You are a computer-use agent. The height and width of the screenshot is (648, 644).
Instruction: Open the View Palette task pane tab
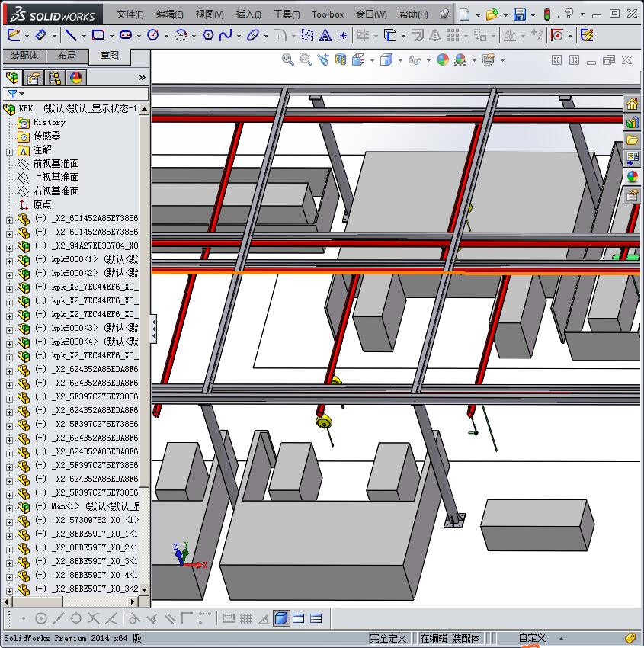tap(632, 159)
